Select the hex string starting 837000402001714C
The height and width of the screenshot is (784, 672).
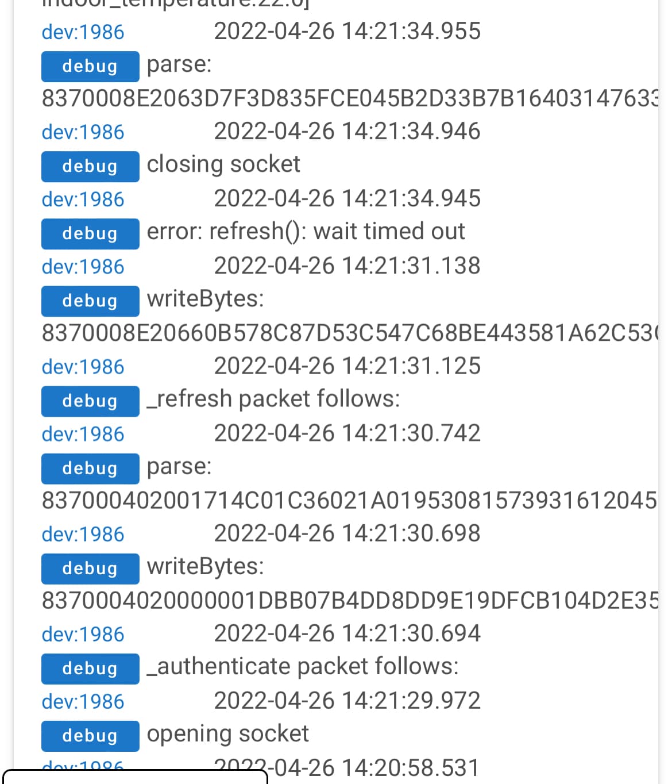350,500
